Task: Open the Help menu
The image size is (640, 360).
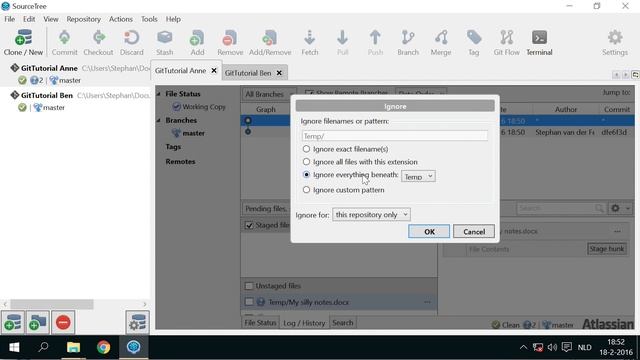Action: click(173, 19)
